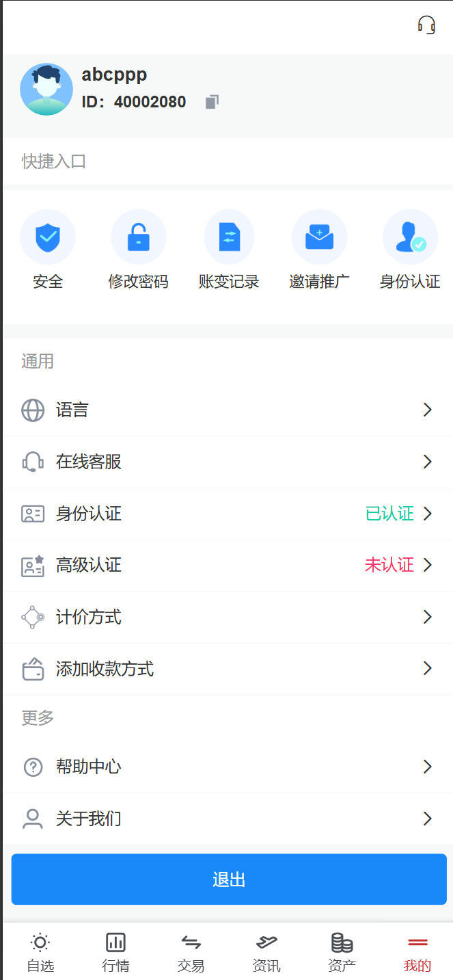Expand the 添加收款方式 payment method row
The image size is (453, 980).
click(x=226, y=668)
